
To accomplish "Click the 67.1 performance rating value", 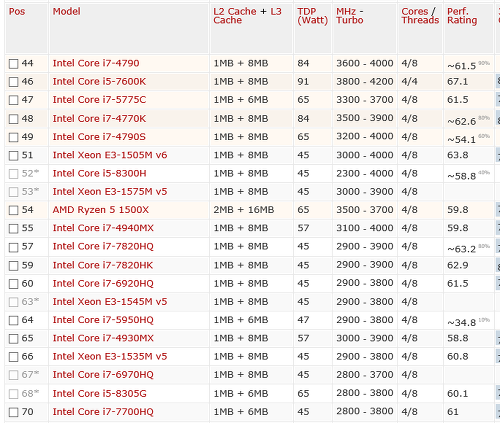I will coord(457,82).
